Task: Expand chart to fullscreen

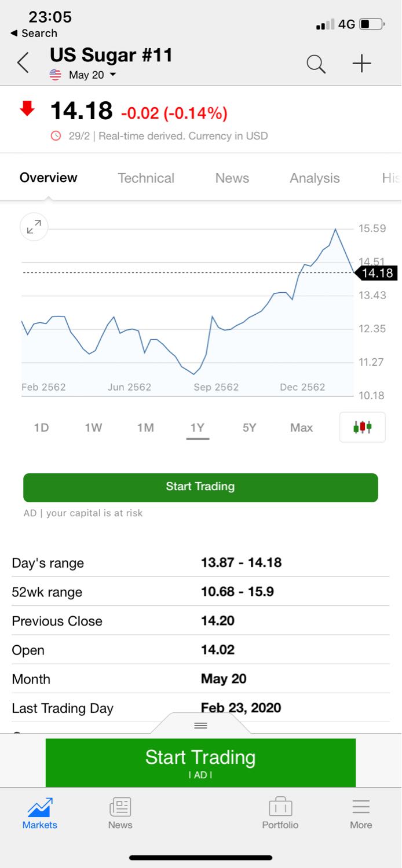Action: (34, 227)
